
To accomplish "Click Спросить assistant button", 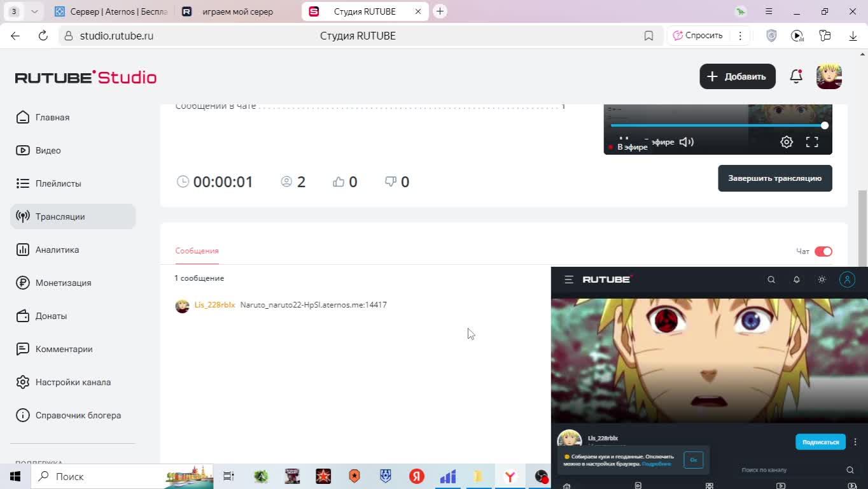I will click(x=698, y=36).
